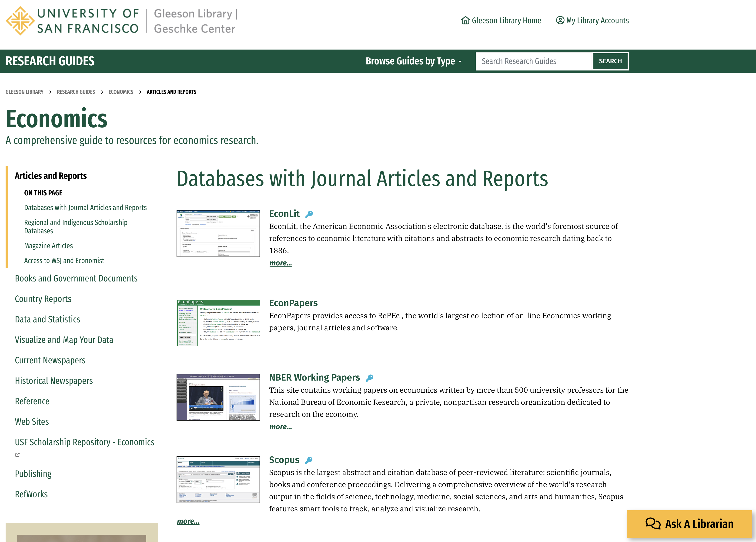The height and width of the screenshot is (542, 756).
Task: Click more... under the Scopus thumbnail
Action: (x=188, y=521)
